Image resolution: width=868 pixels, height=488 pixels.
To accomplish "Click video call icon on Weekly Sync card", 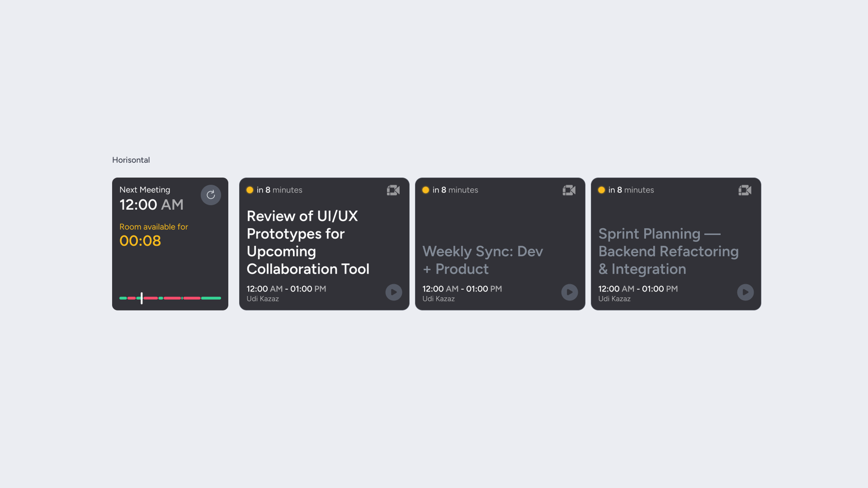I will pos(569,190).
